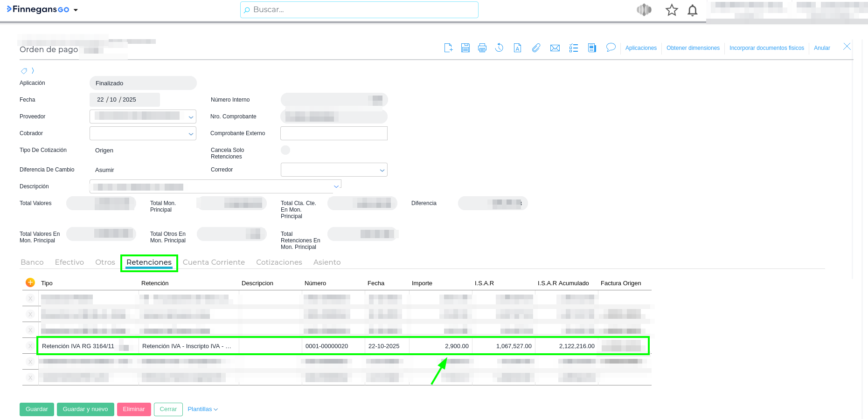Click the save diskette icon

click(x=465, y=48)
